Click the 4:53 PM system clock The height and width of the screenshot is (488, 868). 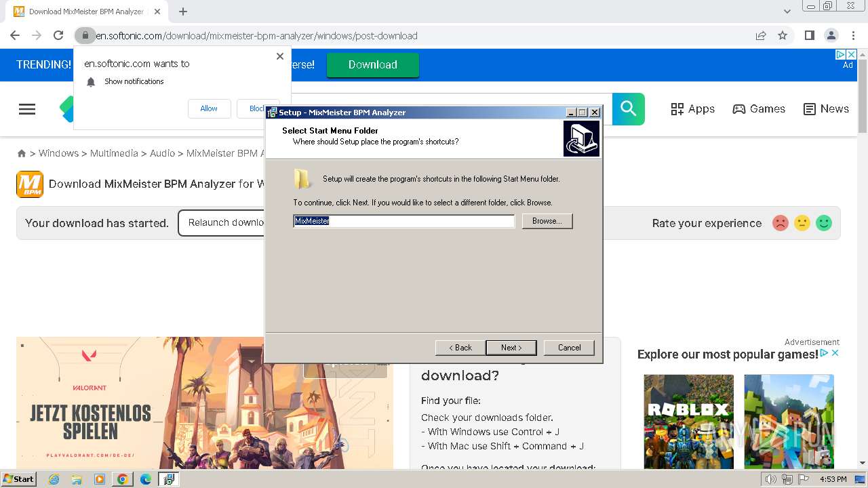(x=833, y=479)
